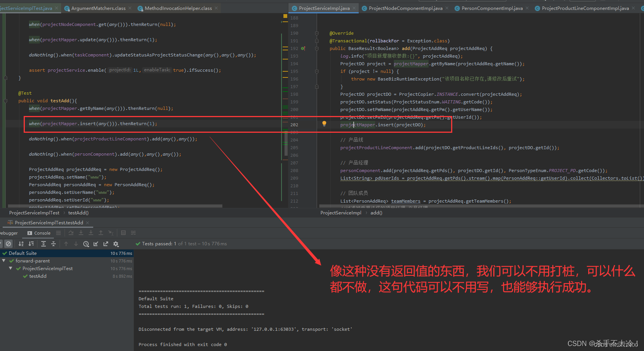This screenshot has height=351, width=644.
Task: Close the ProjectServiceImpl.java tab
Action: (x=354, y=8)
